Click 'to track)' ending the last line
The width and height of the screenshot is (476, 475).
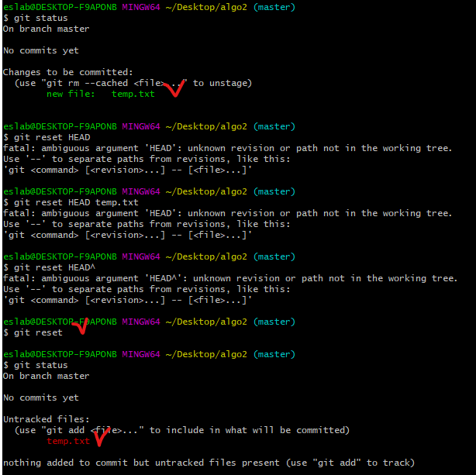click(391, 463)
